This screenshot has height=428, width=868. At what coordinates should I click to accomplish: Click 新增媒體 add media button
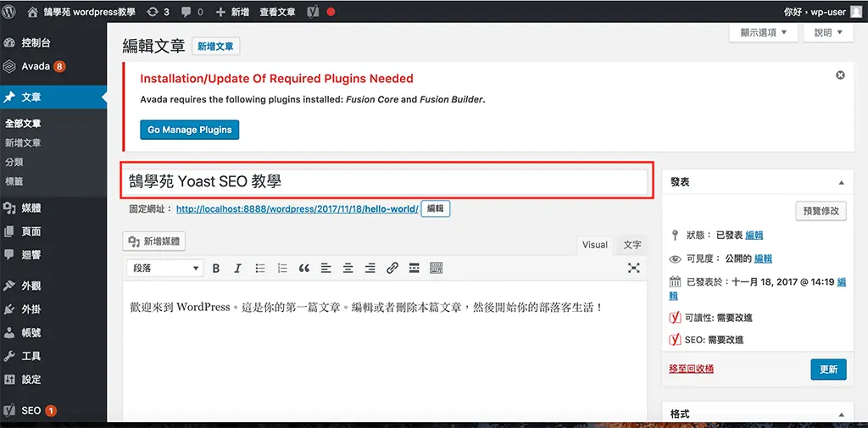point(154,241)
